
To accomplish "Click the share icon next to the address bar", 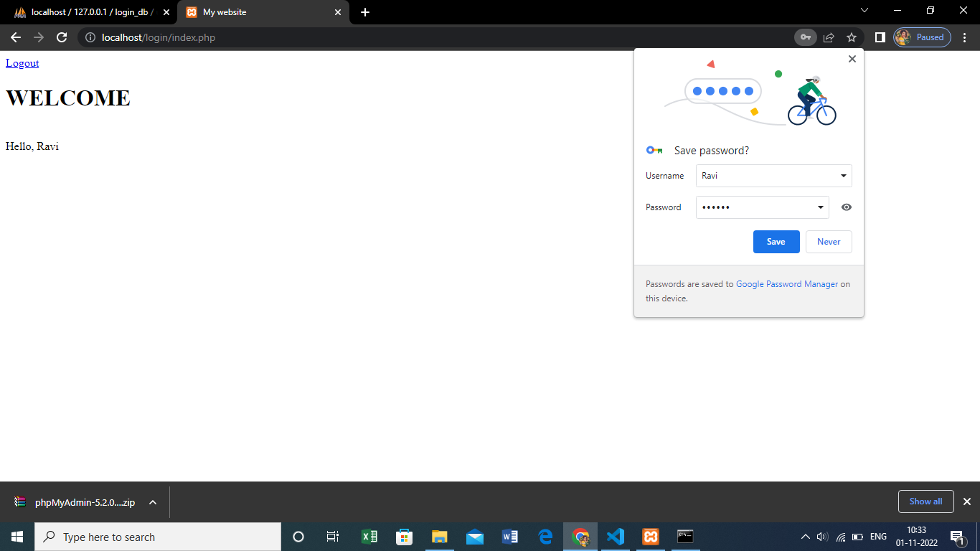I will coord(829,37).
